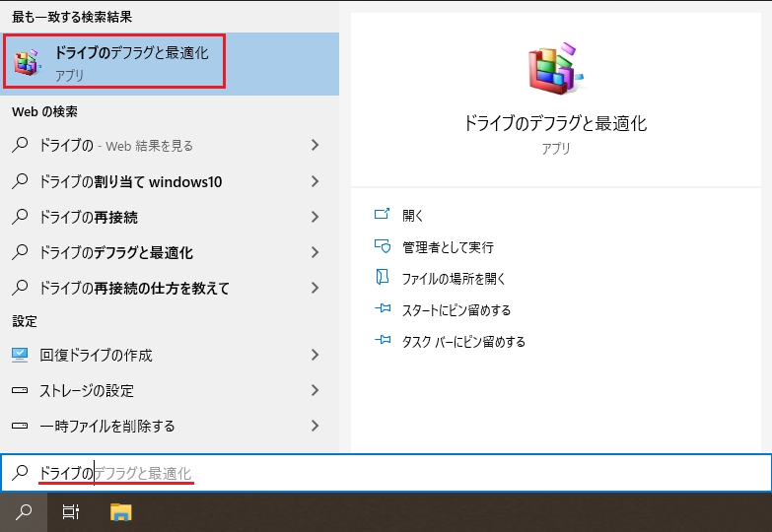Open File Explorer from the taskbar
This screenshot has height=532, width=772.
[x=121, y=511]
